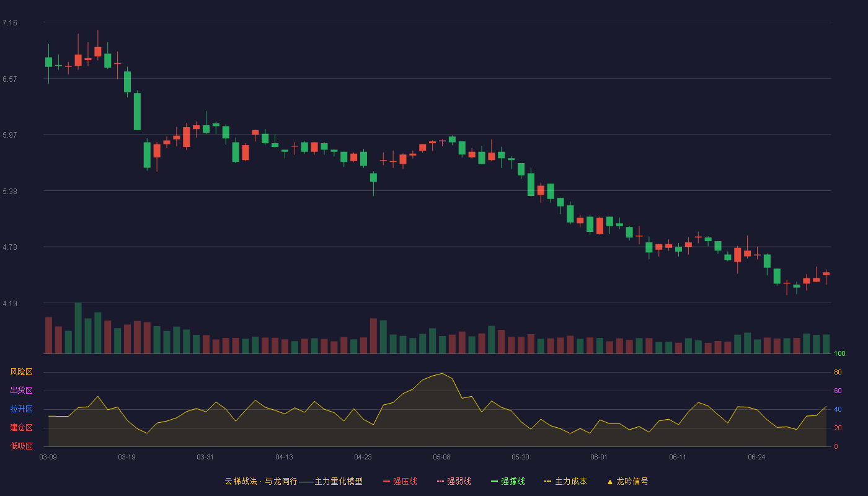Click the red 强压线 legend line marker
Viewport: 868px width, 496px height.
coord(386,481)
